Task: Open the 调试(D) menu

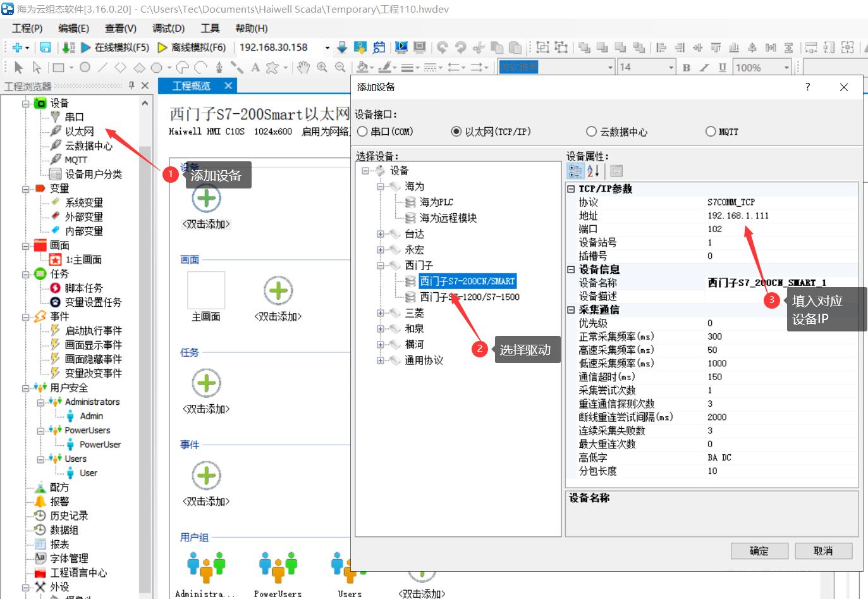Action: [x=168, y=28]
